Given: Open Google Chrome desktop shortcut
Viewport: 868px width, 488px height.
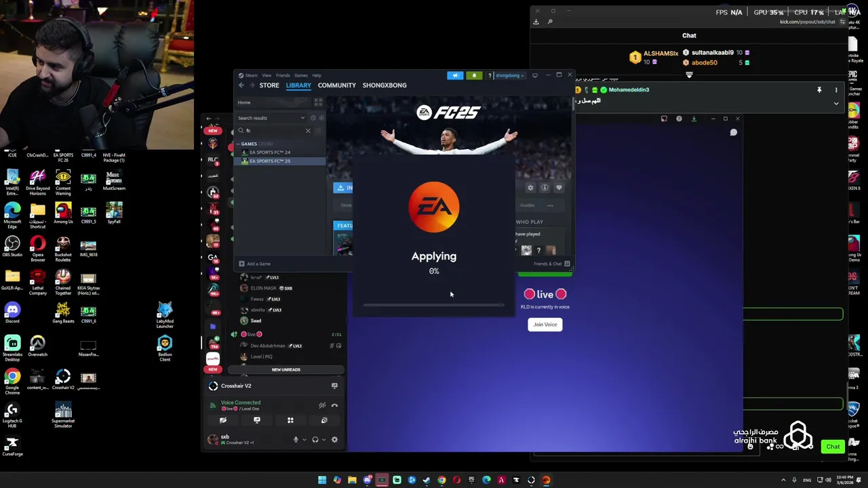Looking at the screenshot, I should point(12,380).
